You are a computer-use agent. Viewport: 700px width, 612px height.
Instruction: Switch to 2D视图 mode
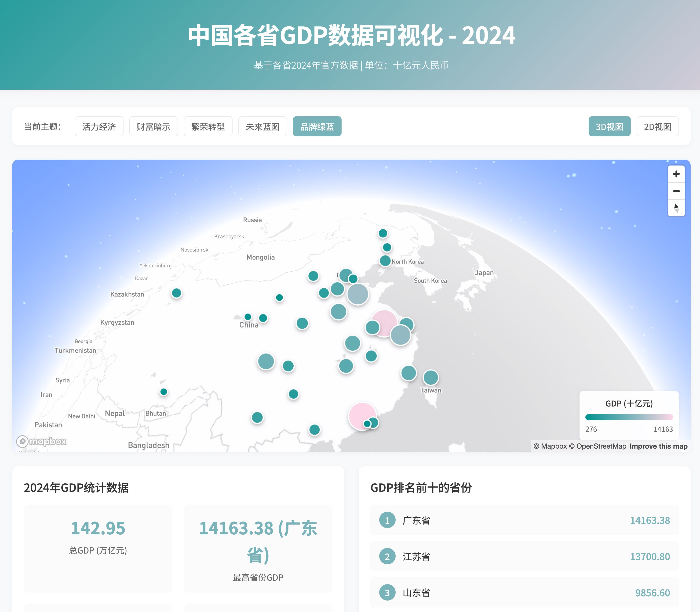[658, 126]
